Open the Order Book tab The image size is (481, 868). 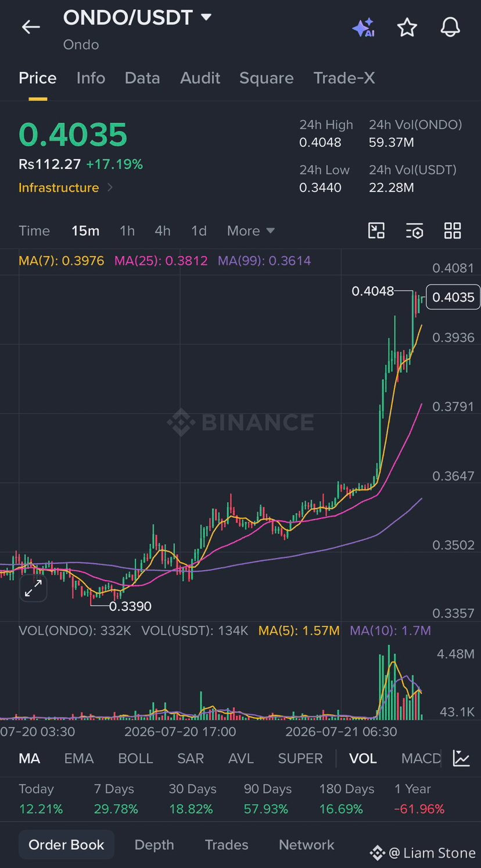point(66,845)
